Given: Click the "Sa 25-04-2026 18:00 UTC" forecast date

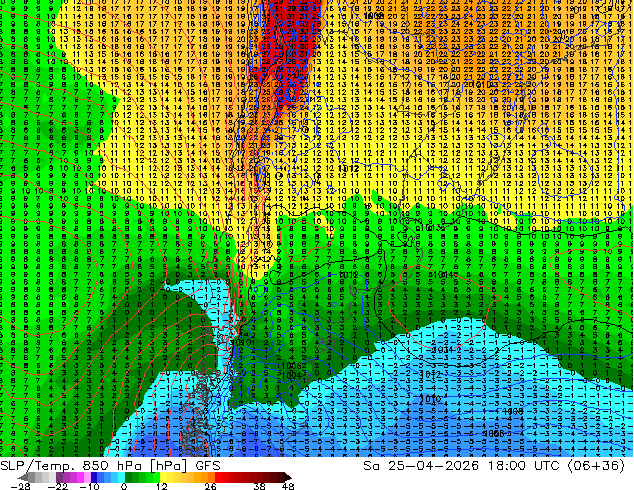Looking at the screenshot, I should tap(463, 466).
